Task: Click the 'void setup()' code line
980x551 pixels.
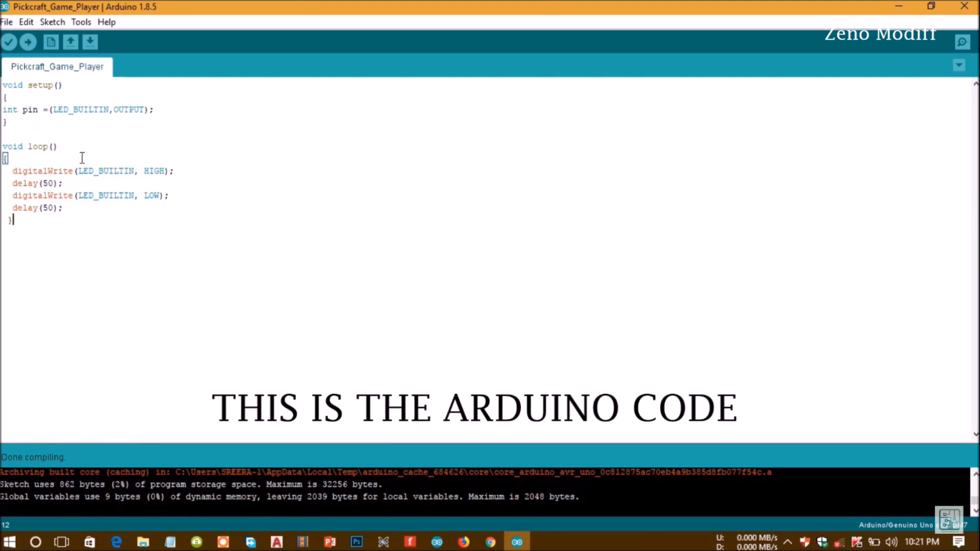Action: [x=32, y=85]
